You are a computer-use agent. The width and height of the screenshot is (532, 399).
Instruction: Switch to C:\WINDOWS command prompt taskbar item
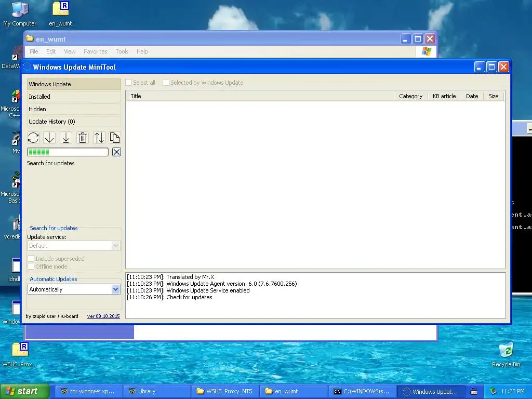(362, 391)
